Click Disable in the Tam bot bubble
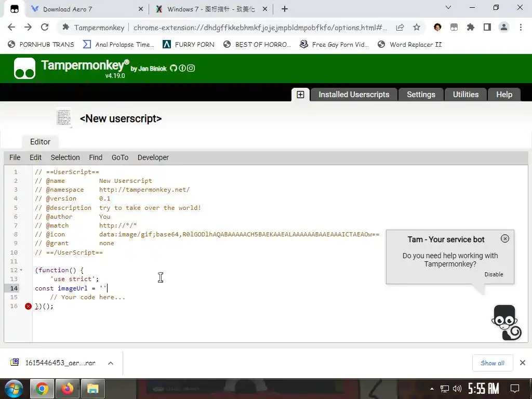Screen dimensions: 532x399 [494, 274]
